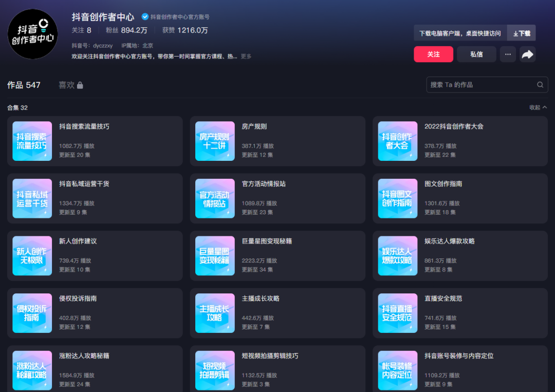Click the lock icon beside 喜欢

(80, 85)
